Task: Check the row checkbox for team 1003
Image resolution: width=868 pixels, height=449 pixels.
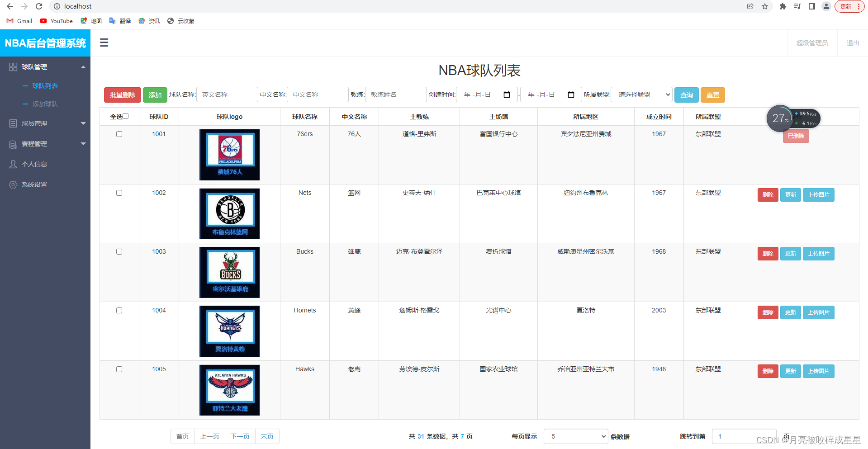Action: [119, 252]
